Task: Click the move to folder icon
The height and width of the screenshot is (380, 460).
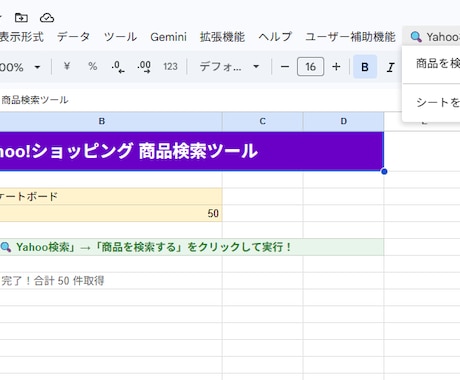Action: pos(21,17)
